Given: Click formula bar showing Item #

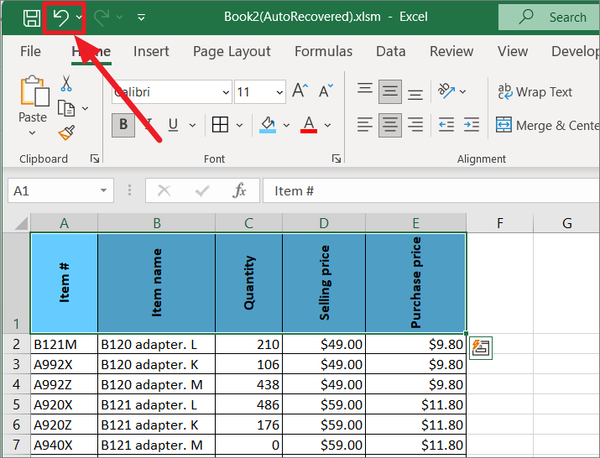Looking at the screenshot, I should click(431, 191).
